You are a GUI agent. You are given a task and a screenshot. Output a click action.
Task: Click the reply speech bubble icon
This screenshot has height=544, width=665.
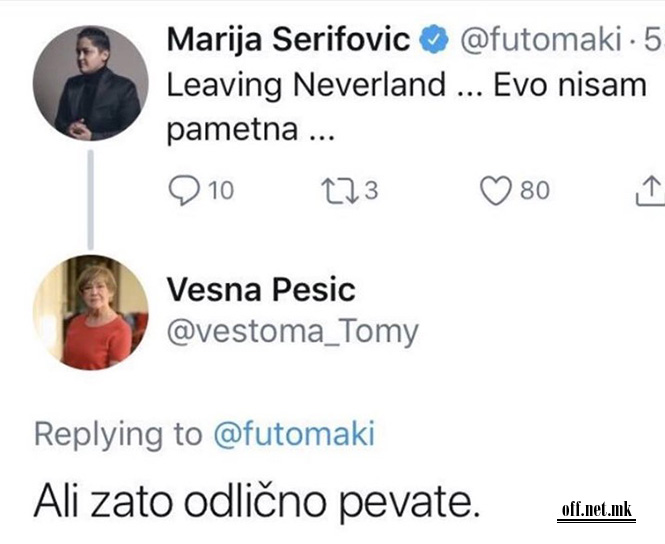tap(183, 190)
